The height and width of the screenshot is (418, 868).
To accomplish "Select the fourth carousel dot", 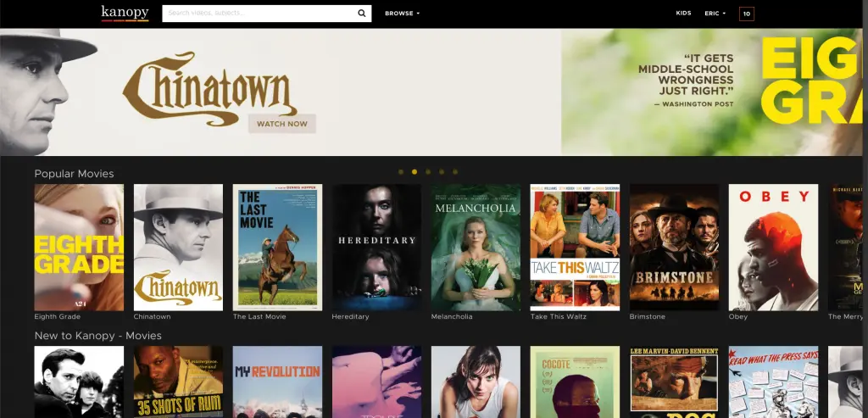I will (441, 171).
